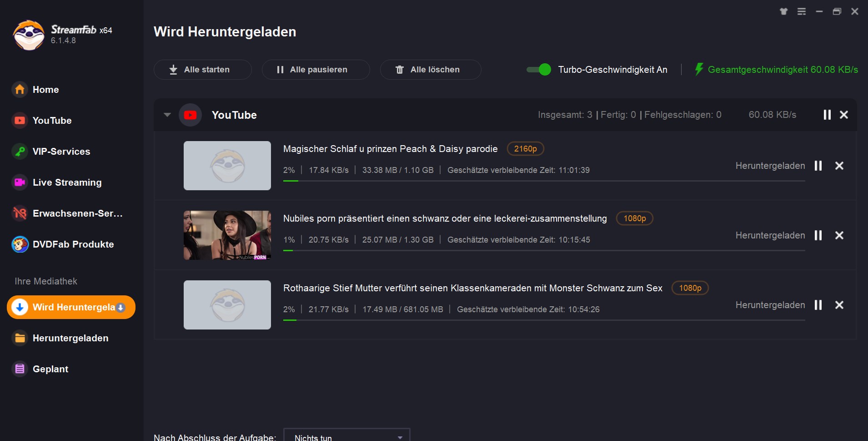
Task: Click the Geplant list icon
Action: click(20, 369)
